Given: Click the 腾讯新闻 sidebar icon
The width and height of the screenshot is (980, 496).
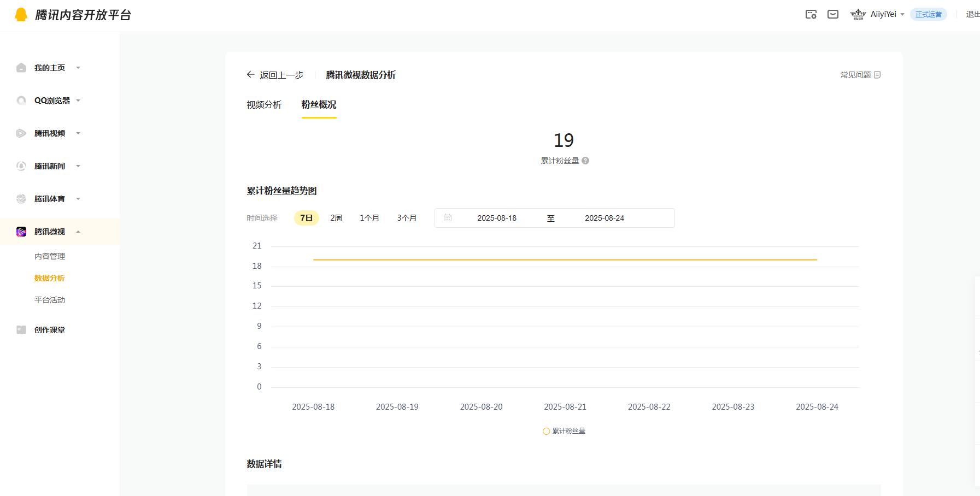Looking at the screenshot, I should click(x=21, y=166).
